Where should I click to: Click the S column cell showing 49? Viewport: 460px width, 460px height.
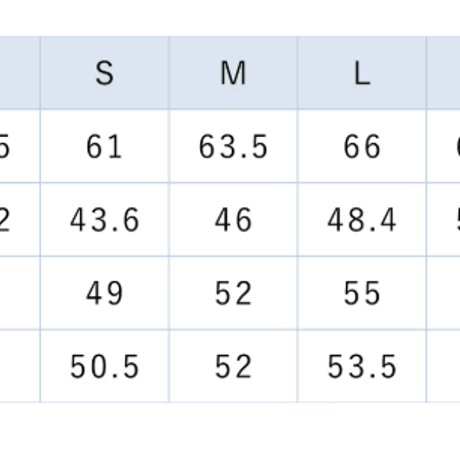tap(105, 293)
